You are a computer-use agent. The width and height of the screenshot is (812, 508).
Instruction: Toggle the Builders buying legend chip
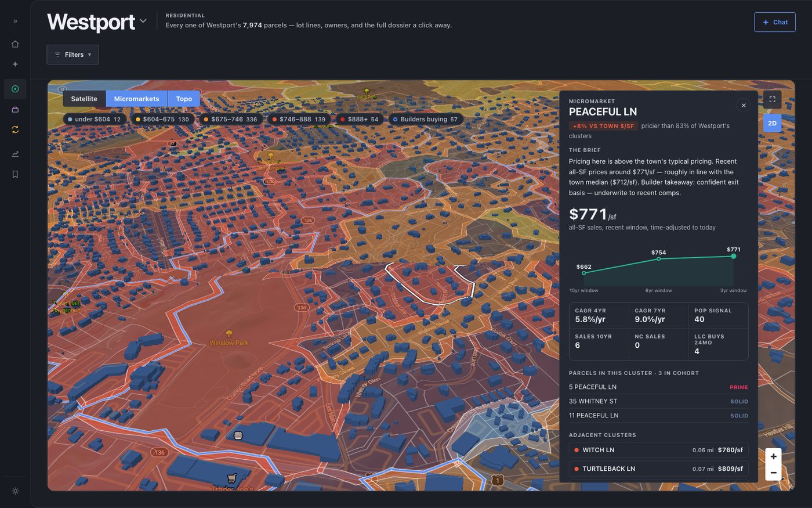(425, 120)
